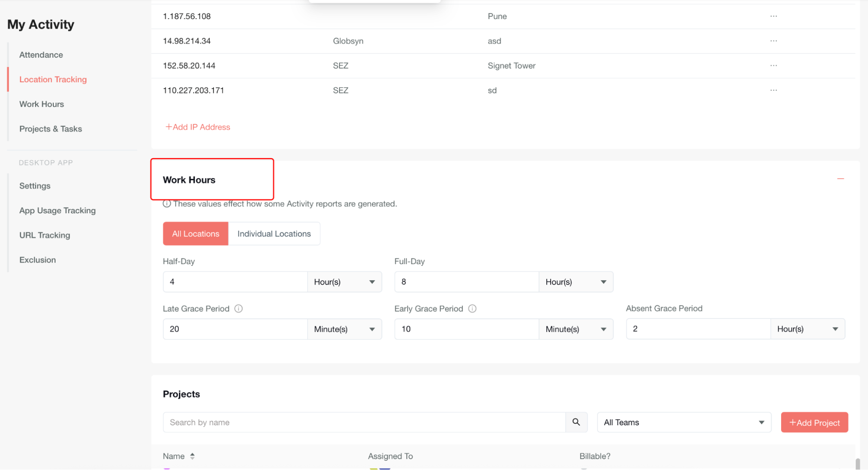Open Late Grace Period Minute(s) dropdown
This screenshot has width=868, height=470.
[344, 329]
